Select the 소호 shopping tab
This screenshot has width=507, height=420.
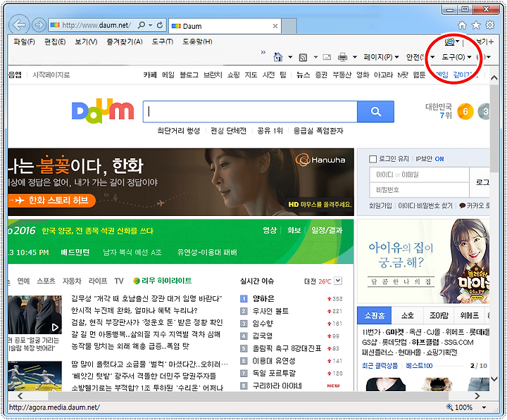(407, 315)
